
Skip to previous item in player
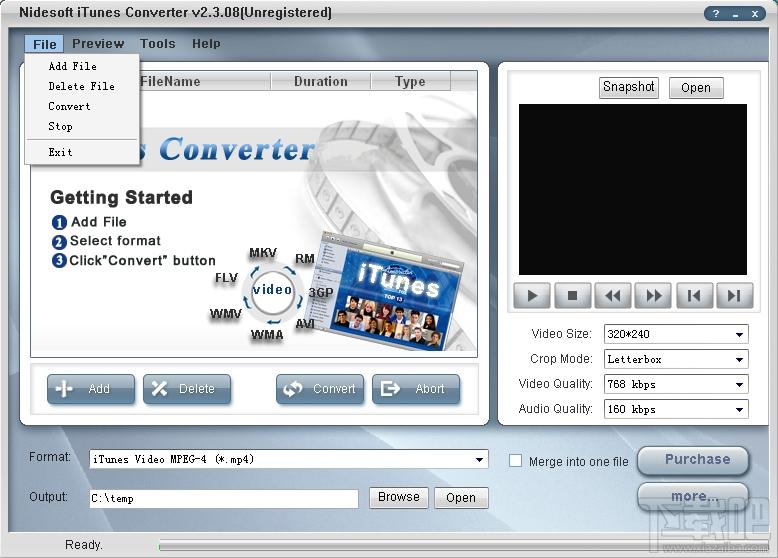pos(694,296)
